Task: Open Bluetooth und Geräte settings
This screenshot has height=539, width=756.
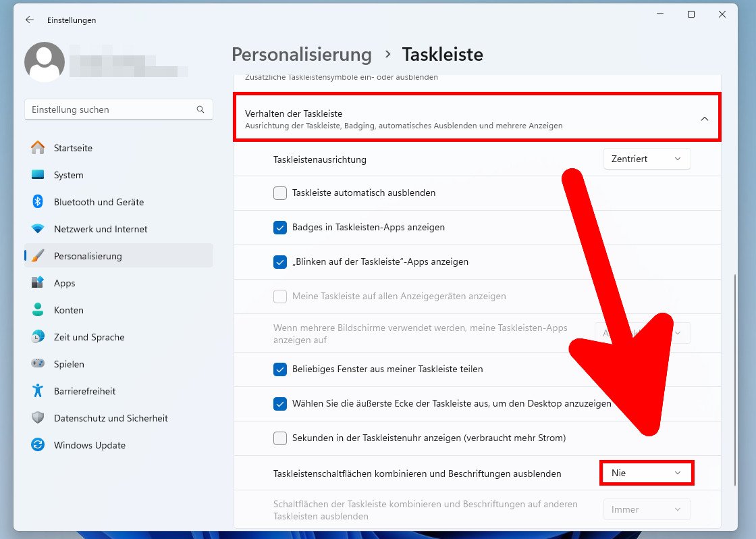Action: point(38,202)
